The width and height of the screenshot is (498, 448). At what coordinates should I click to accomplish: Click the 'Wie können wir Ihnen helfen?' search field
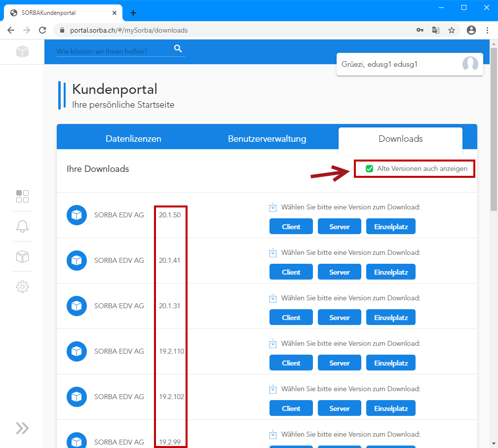(x=114, y=51)
